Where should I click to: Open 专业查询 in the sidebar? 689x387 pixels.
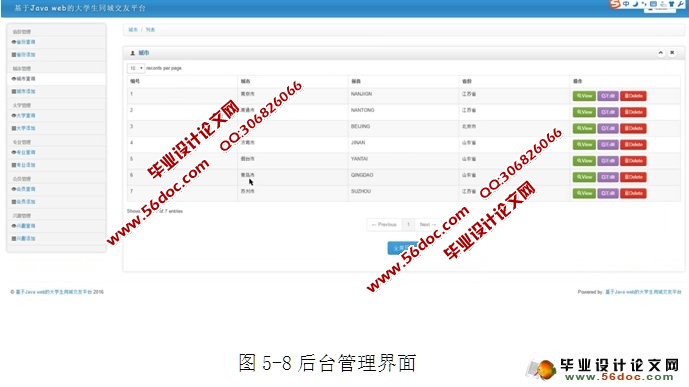[x=26, y=152]
